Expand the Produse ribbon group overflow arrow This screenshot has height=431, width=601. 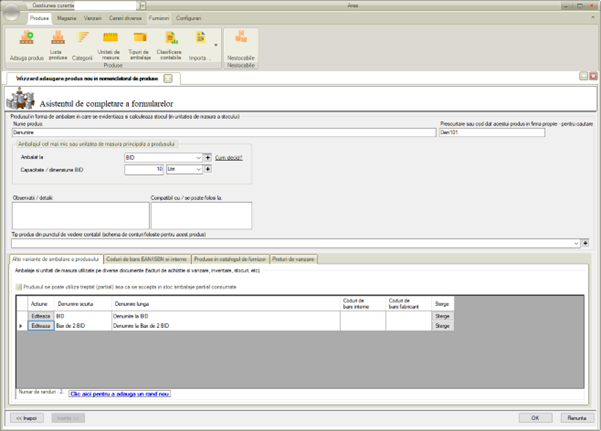216,45
